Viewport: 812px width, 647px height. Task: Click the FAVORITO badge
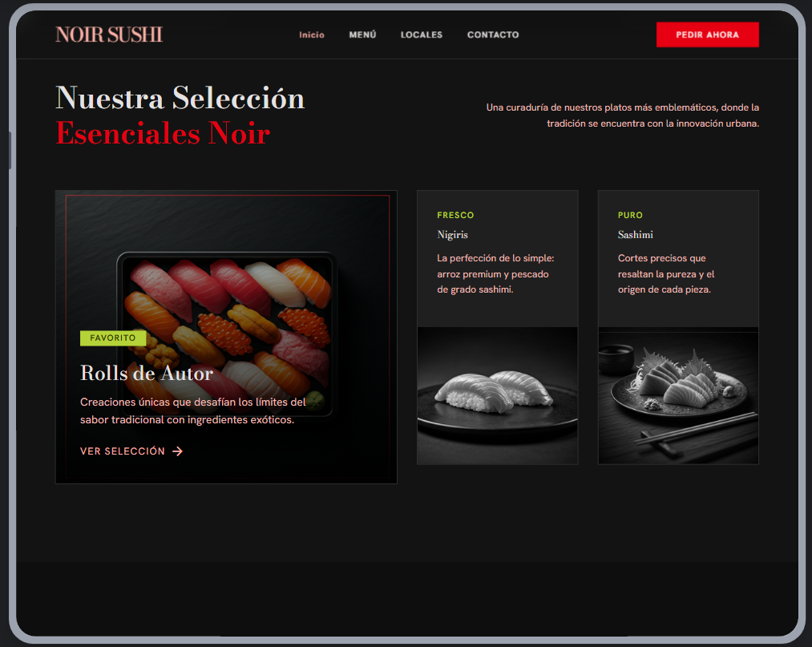(x=113, y=338)
